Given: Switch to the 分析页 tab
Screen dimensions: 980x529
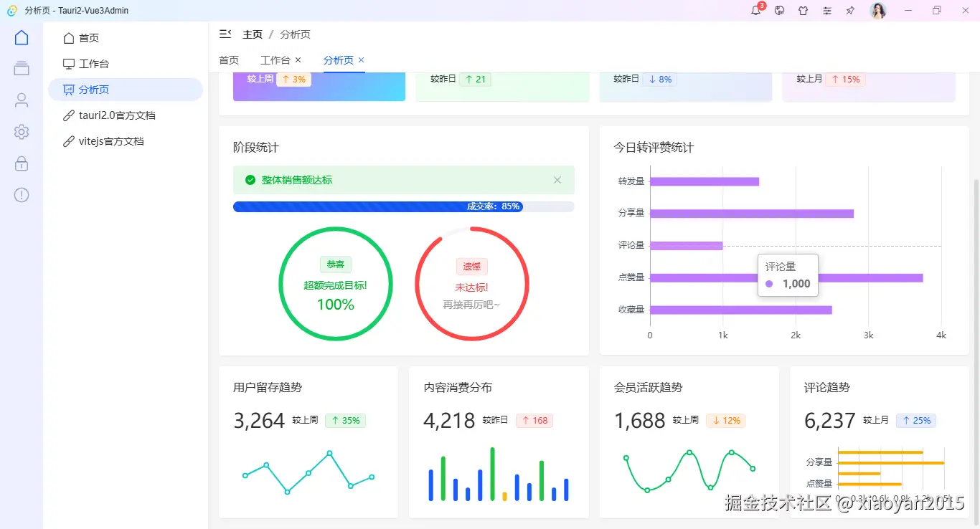Looking at the screenshot, I should click(339, 60).
